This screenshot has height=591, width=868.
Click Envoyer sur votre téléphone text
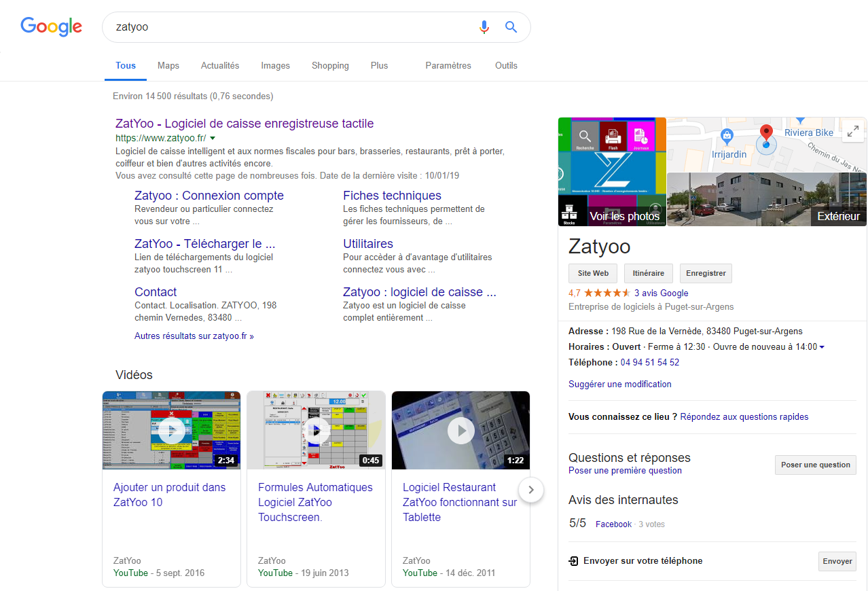[643, 561]
